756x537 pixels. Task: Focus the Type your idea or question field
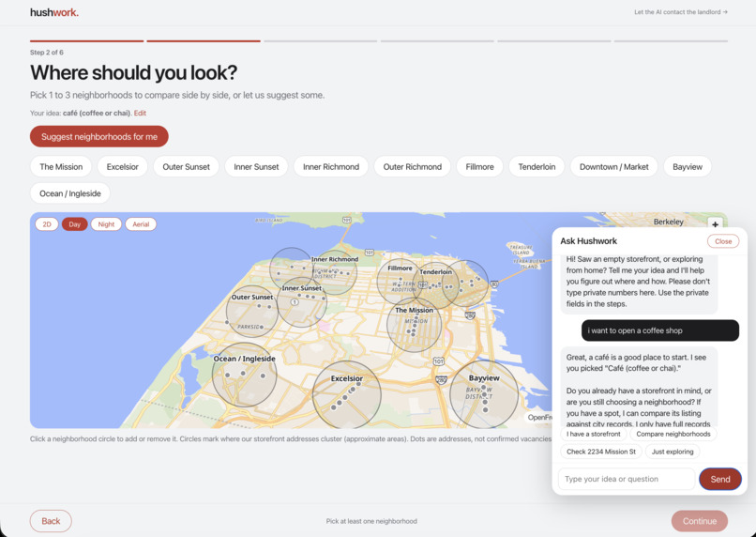pyautogui.click(x=627, y=479)
